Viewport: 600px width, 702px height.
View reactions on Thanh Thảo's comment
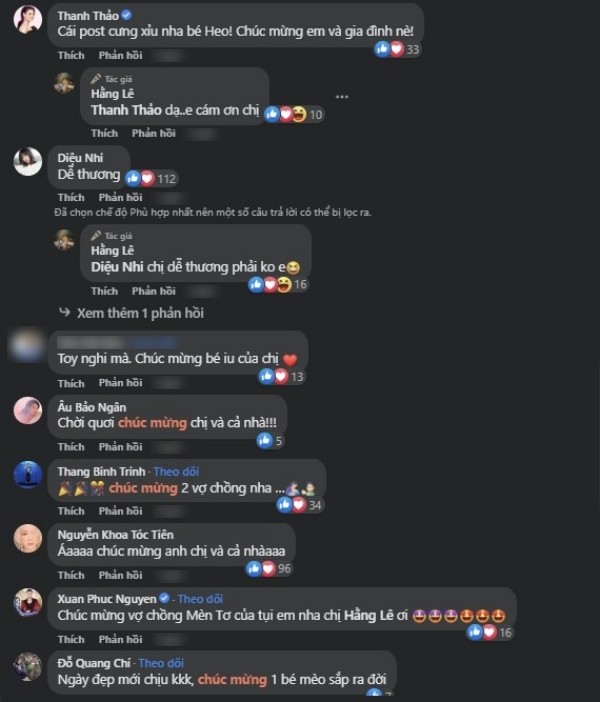(397, 49)
